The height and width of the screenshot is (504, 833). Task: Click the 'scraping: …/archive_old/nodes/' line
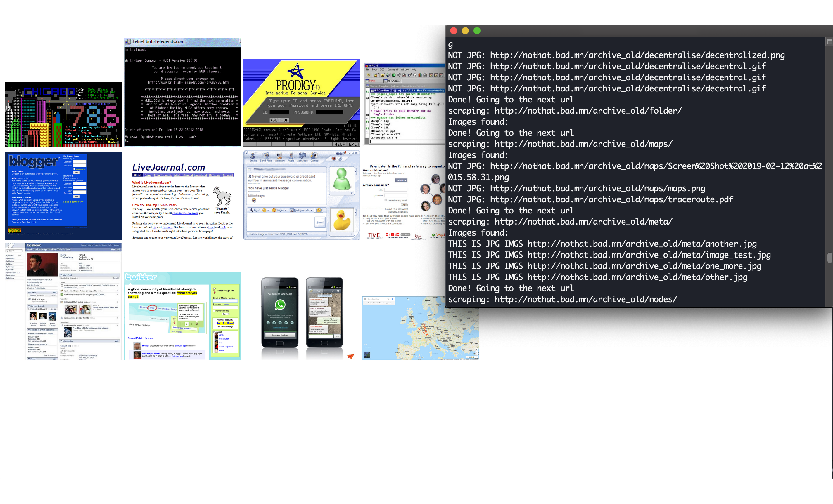pos(563,299)
